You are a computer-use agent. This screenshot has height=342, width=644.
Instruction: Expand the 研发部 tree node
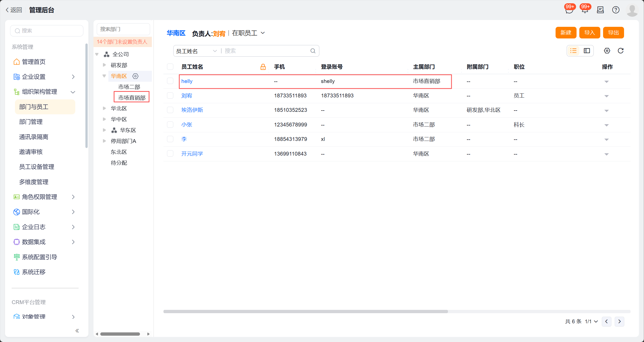(104, 65)
